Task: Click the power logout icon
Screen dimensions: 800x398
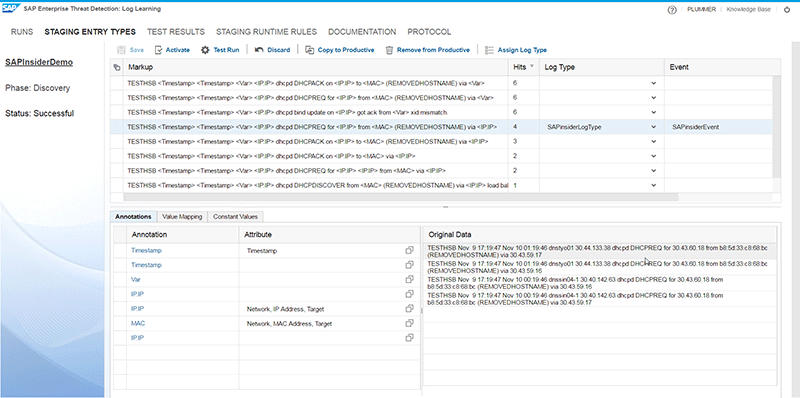Action: point(786,10)
